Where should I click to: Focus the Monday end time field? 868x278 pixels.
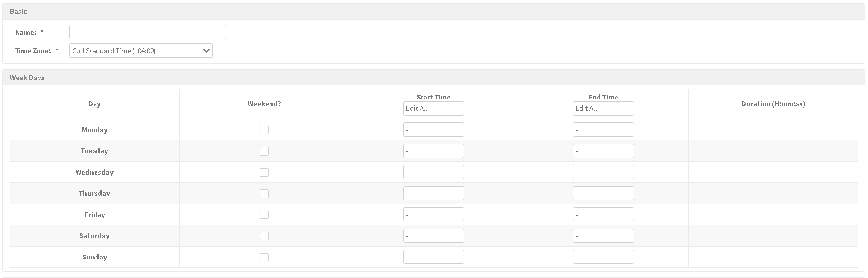[603, 130]
